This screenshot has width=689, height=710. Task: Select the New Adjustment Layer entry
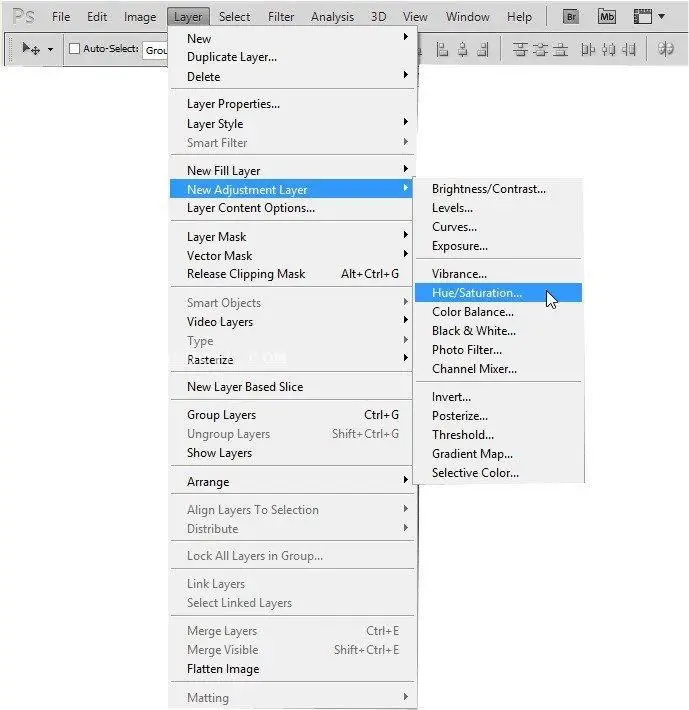(x=291, y=189)
